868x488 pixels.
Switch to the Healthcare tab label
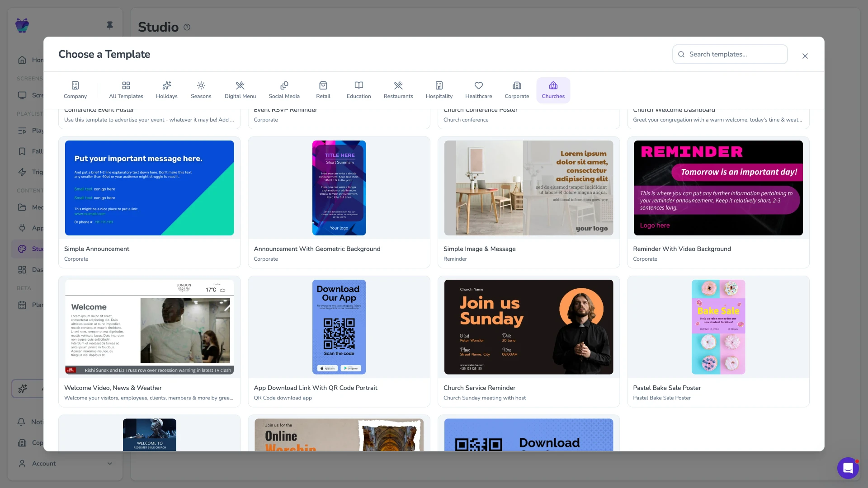click(x=479, y=96)
